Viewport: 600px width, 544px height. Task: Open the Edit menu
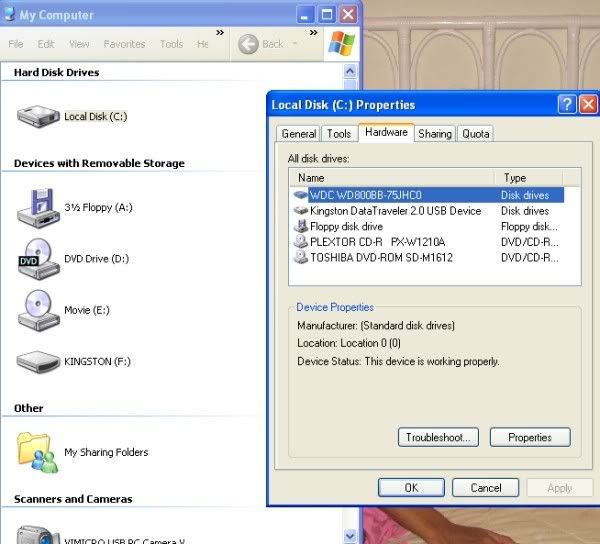[46, 44]
